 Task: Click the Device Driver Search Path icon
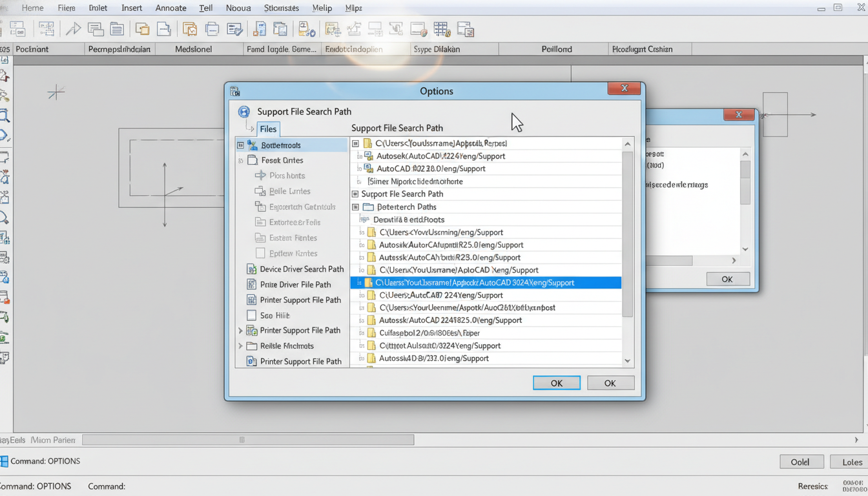251,269
